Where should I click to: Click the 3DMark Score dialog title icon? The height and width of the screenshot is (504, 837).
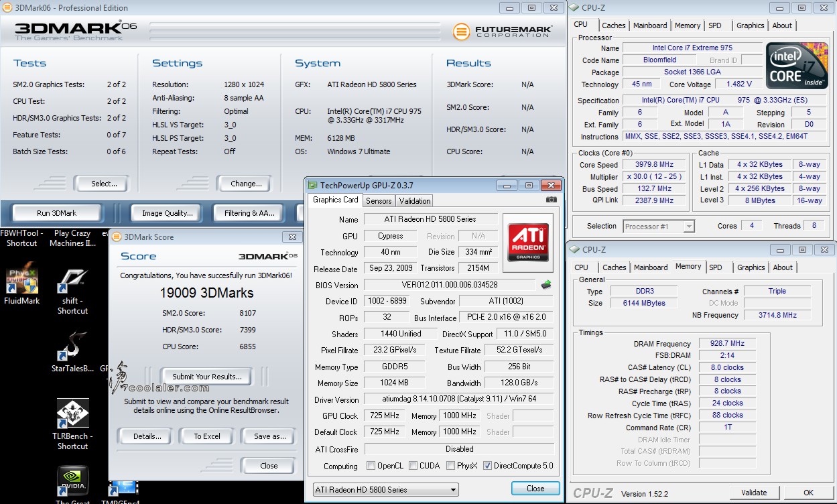(117, 237)
